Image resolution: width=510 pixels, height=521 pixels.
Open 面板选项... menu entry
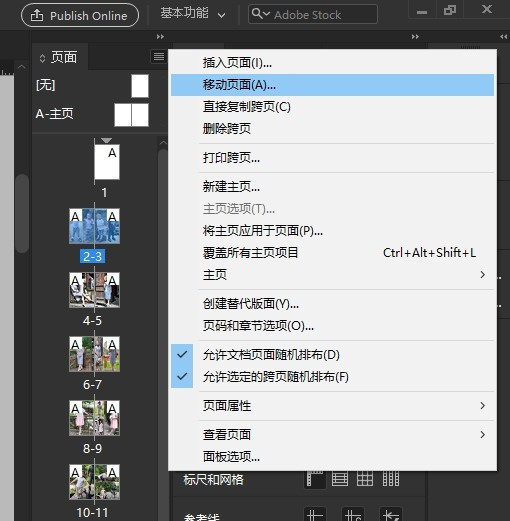[x=332, y=457]
